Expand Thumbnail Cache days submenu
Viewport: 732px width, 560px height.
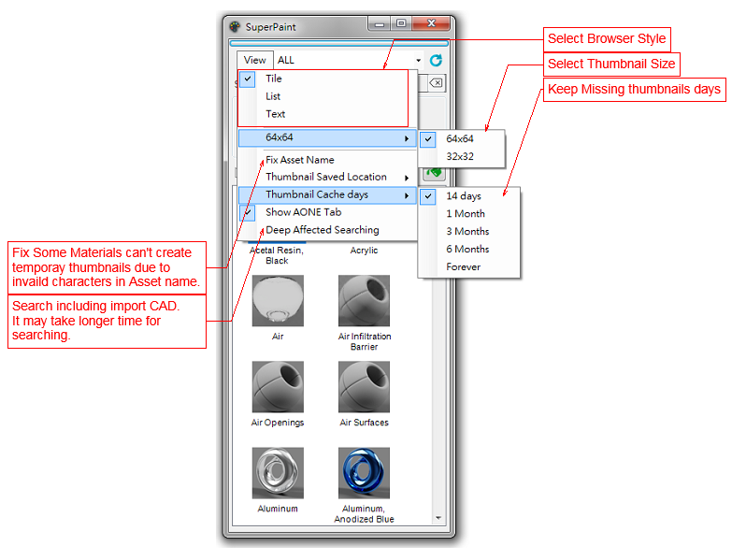coord(327,194)
